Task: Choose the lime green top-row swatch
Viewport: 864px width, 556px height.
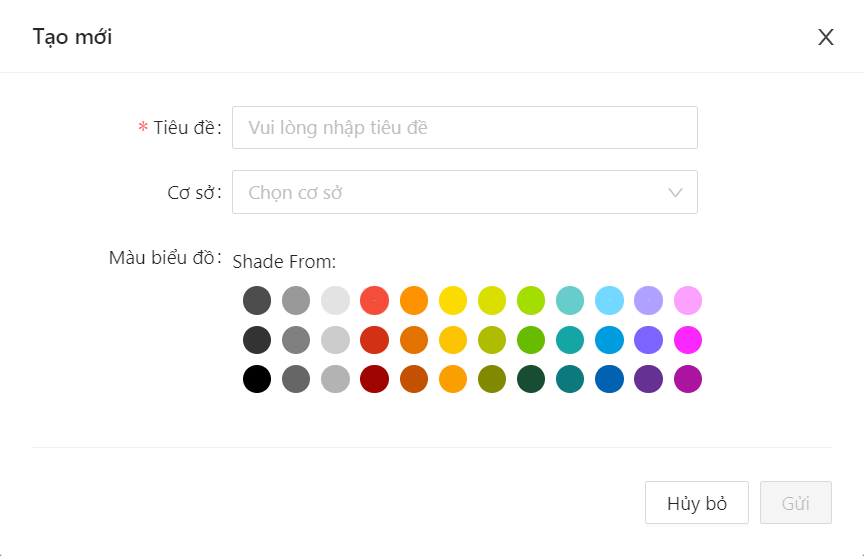Action: (531, 300)
